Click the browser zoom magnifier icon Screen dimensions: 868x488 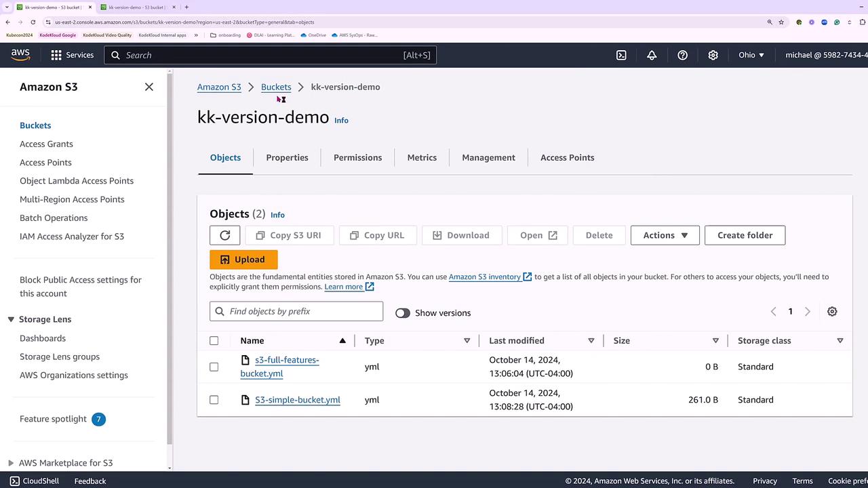(770, 22)
